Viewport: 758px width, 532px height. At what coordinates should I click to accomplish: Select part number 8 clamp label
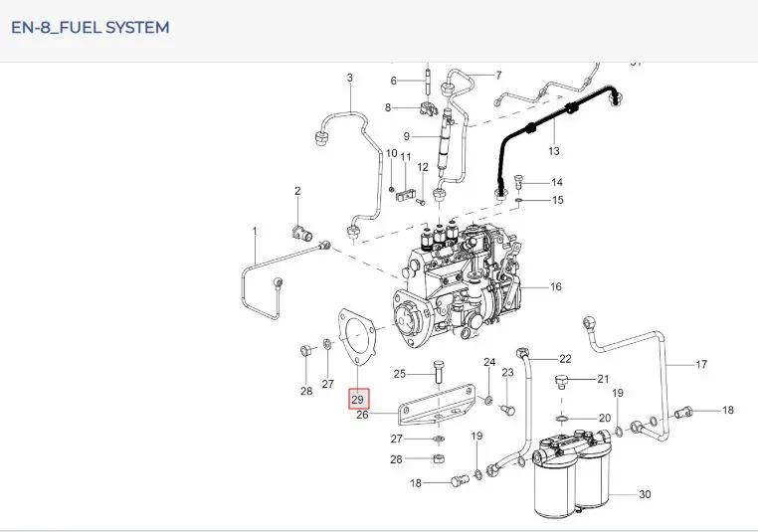(x=388, y=107)
